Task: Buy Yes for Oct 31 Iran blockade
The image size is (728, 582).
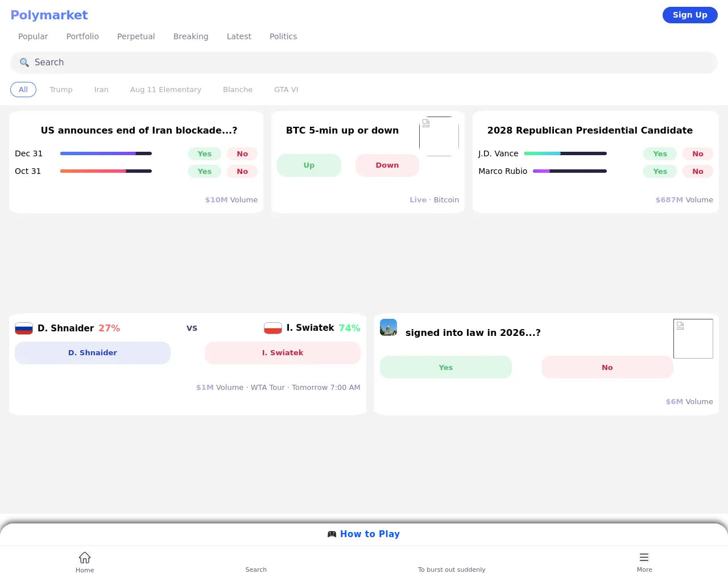Action: tap(205, 172)
